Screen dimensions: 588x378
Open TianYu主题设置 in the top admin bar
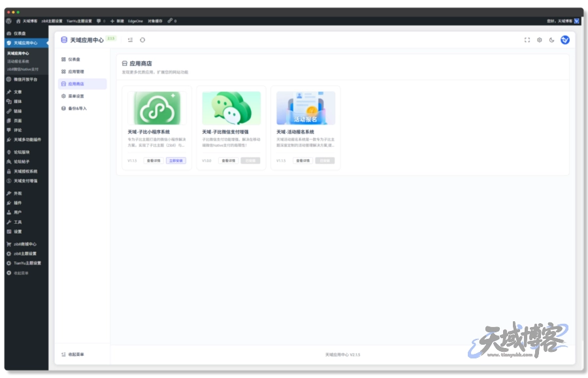79,21
